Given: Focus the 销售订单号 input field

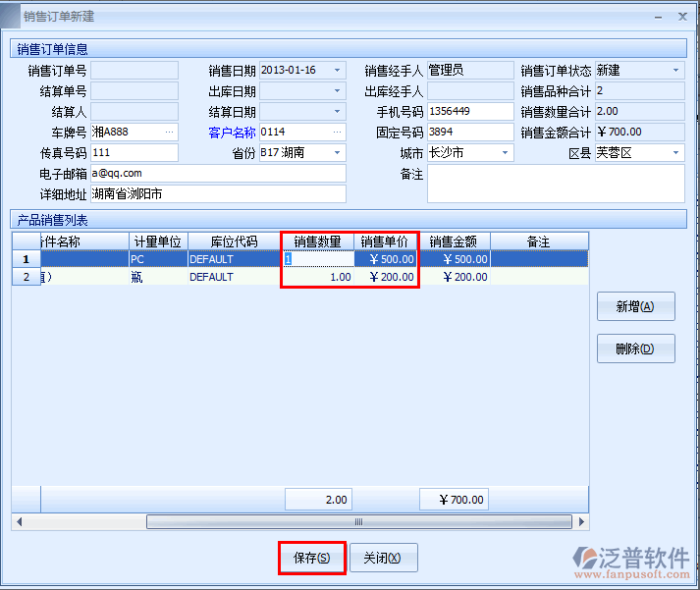Looking at the screenshot, I should pos(135,71).
